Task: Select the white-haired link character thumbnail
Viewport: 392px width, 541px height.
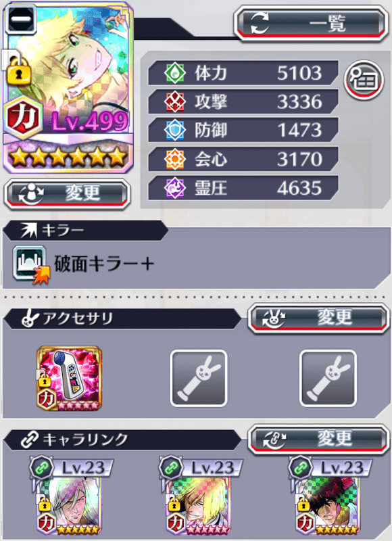Action: [x=70, y=505]
